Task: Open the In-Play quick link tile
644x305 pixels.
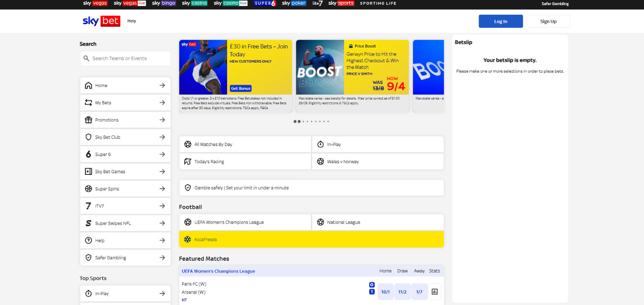Action: (x=378, y=144)
